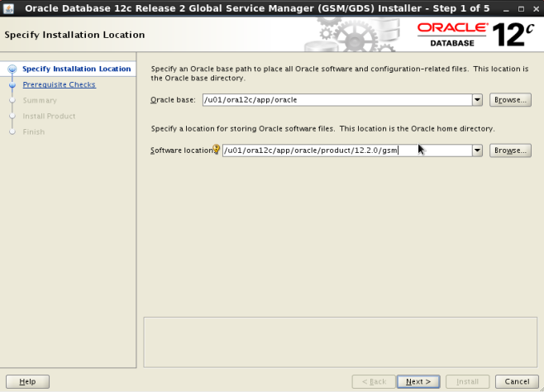
Task: Open the Oracle base dropdown arrow
Action: coord(477,100)
